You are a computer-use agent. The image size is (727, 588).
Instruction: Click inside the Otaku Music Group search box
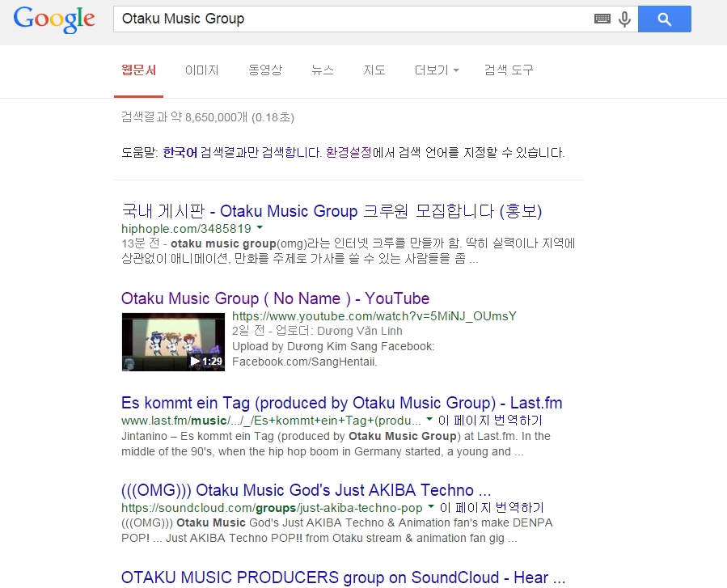coord(348,19)
